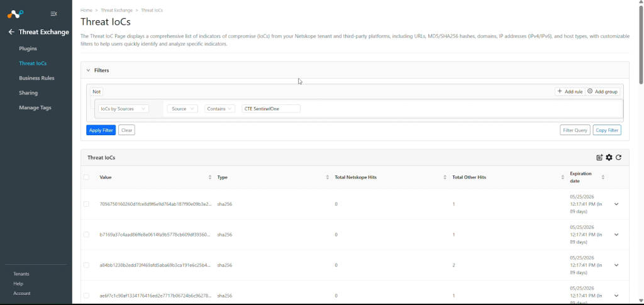
Task: Click the Clear button
Action: click(x=126, y=130)
